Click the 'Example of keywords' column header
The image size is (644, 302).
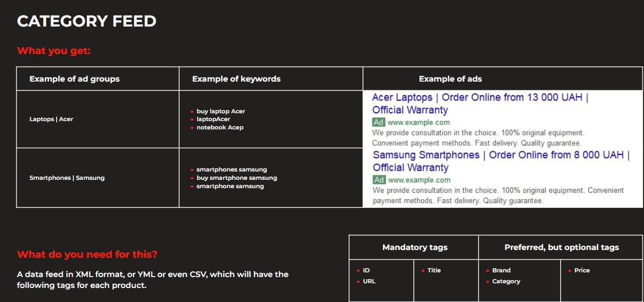236,79
